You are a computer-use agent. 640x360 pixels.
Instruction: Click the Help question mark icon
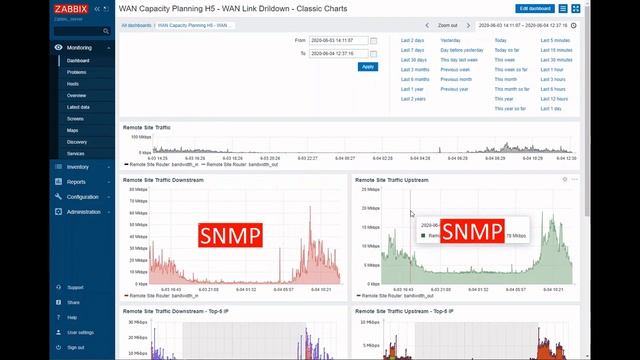59,317
